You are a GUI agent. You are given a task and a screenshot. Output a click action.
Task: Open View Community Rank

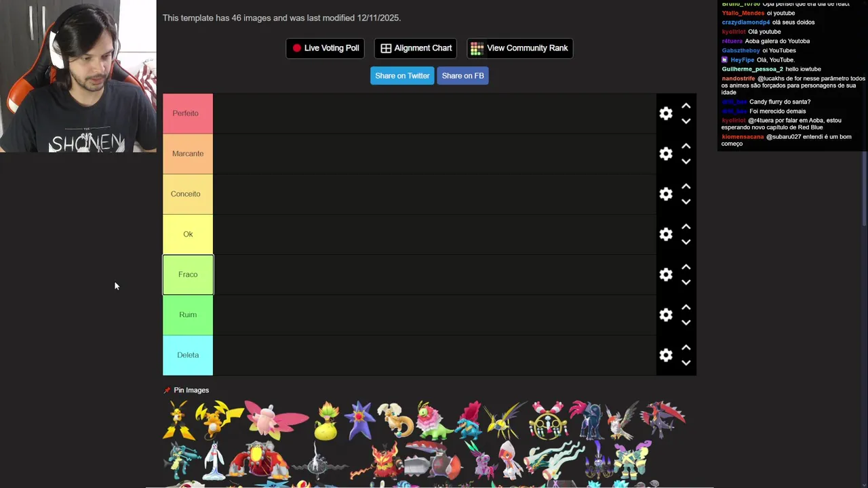coord(520,48)
